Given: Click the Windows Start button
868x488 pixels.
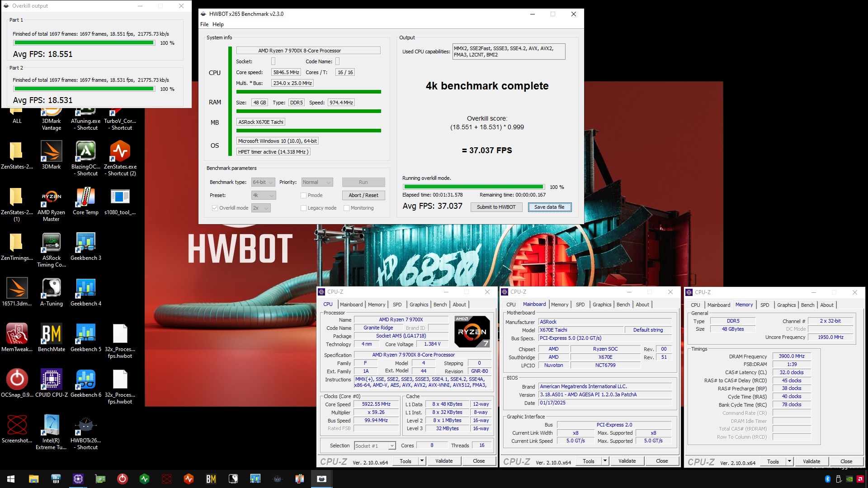Looking at the screenshot, I should [11, 479].
